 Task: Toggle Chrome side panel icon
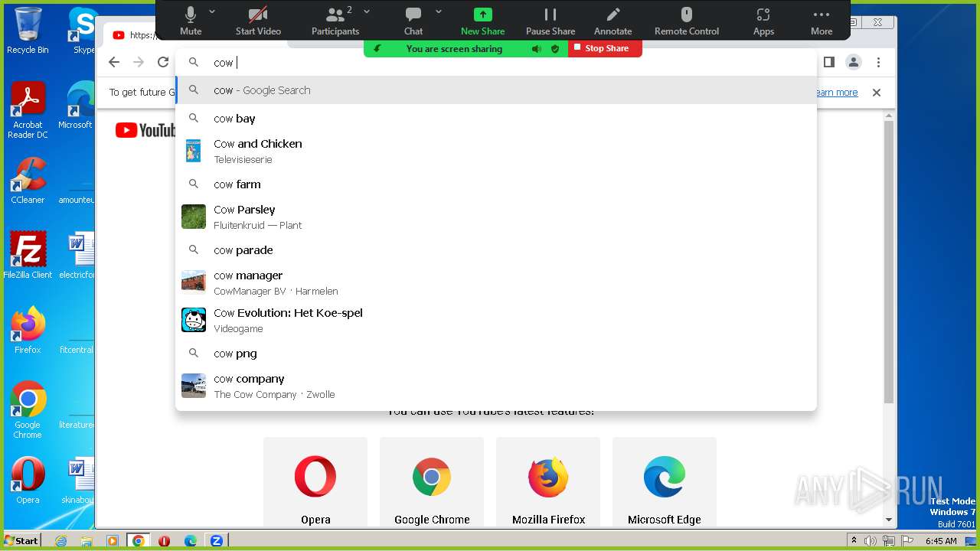pyautogui.click(x=828, y=63)
